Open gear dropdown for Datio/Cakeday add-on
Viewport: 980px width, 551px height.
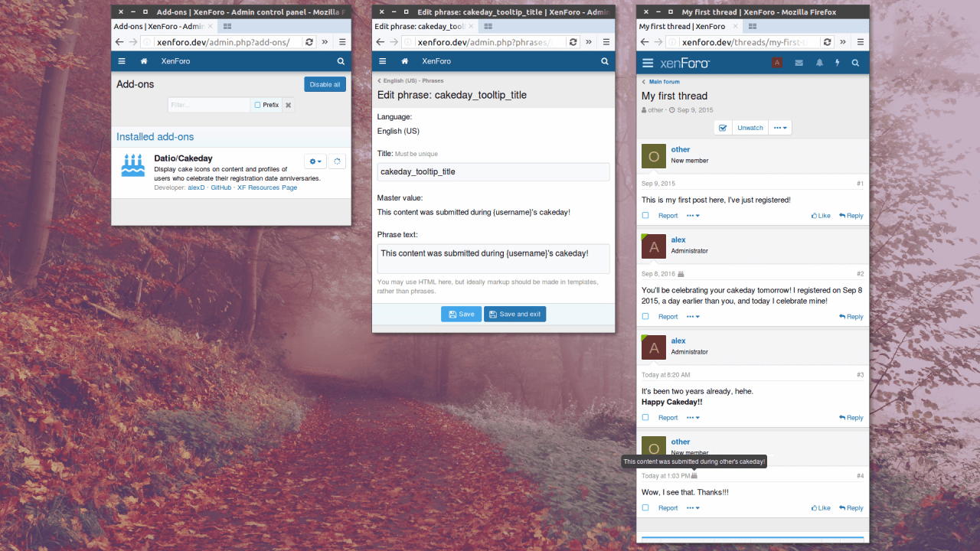[x=315, y=161]
